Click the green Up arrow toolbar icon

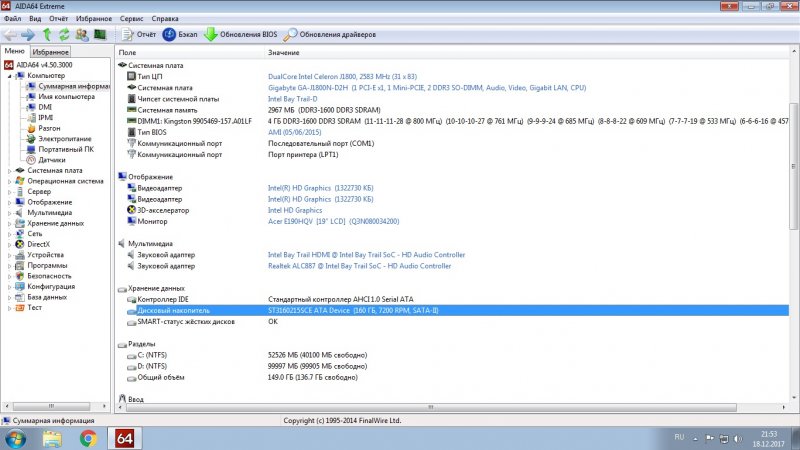[46, 35]
